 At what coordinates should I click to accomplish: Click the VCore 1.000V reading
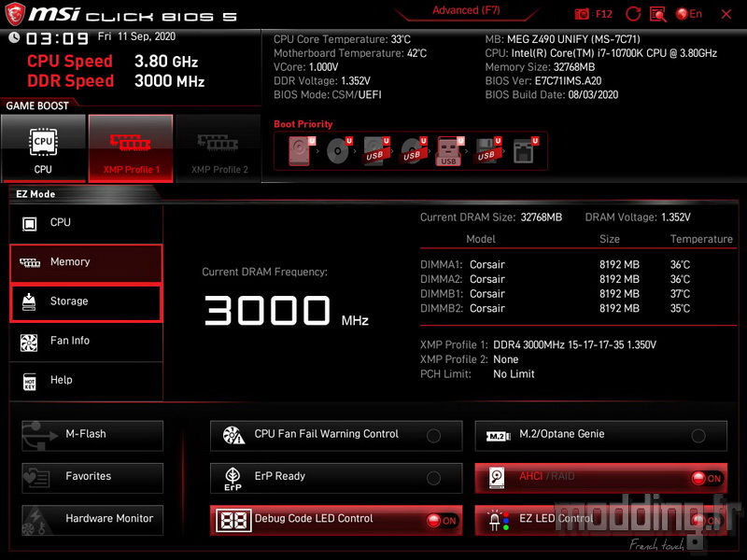pyautogui.click(x=306, y=67)
